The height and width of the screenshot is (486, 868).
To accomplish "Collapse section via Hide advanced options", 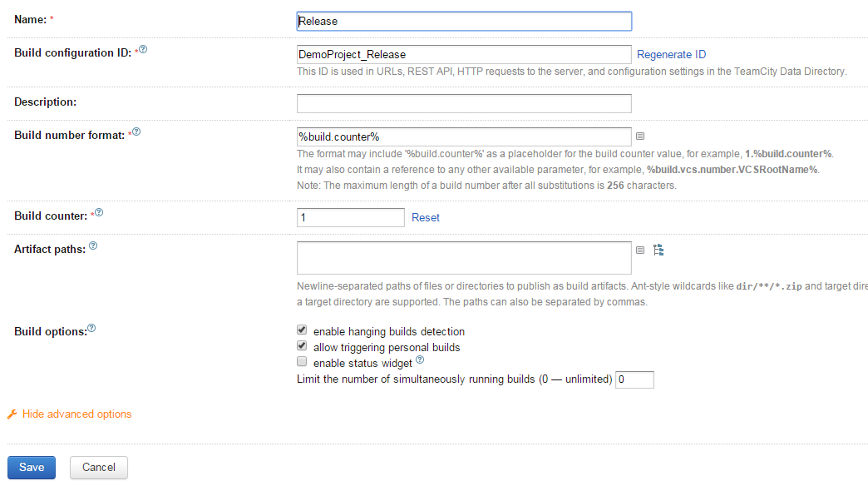I will (x=76, y=414).
